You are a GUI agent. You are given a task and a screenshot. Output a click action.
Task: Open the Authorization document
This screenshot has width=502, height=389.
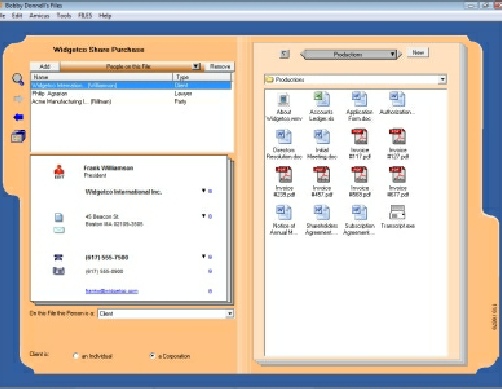click(397, 104)
